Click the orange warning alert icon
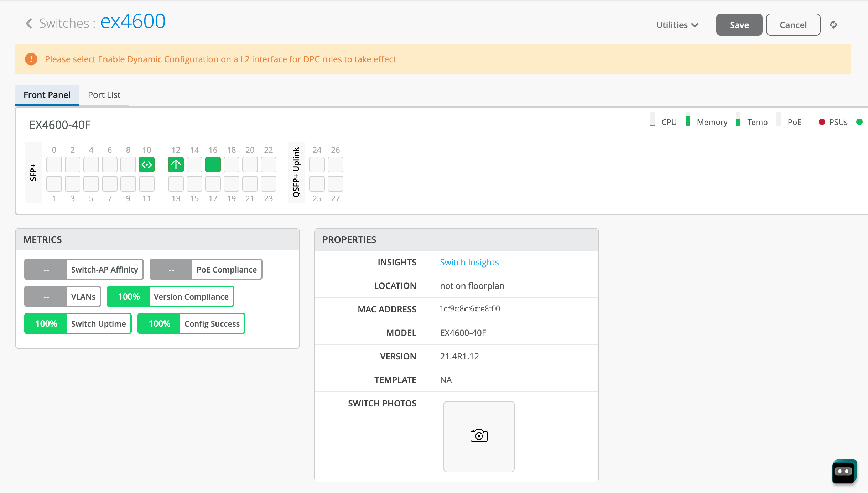The height and width of the screenshot is (493, 868). coord(31,59)
